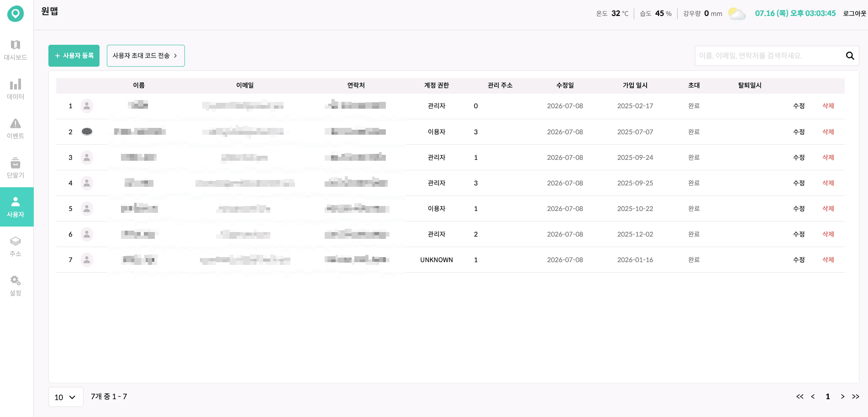The height and width of the screenshot is (417, 868).
Task: Go to next page with > button
Action: [842, 396]
